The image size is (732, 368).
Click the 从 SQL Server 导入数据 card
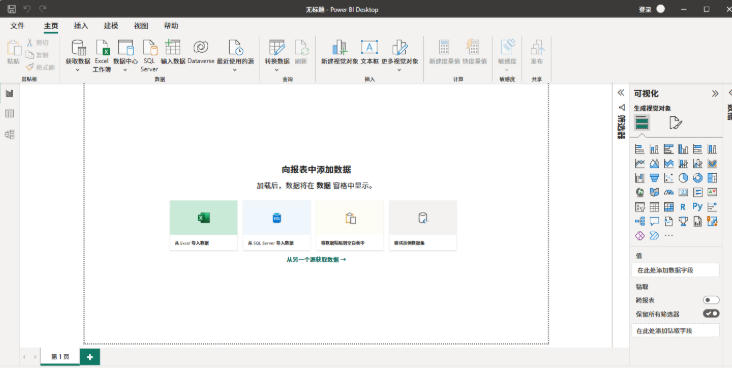coord(277,225)
